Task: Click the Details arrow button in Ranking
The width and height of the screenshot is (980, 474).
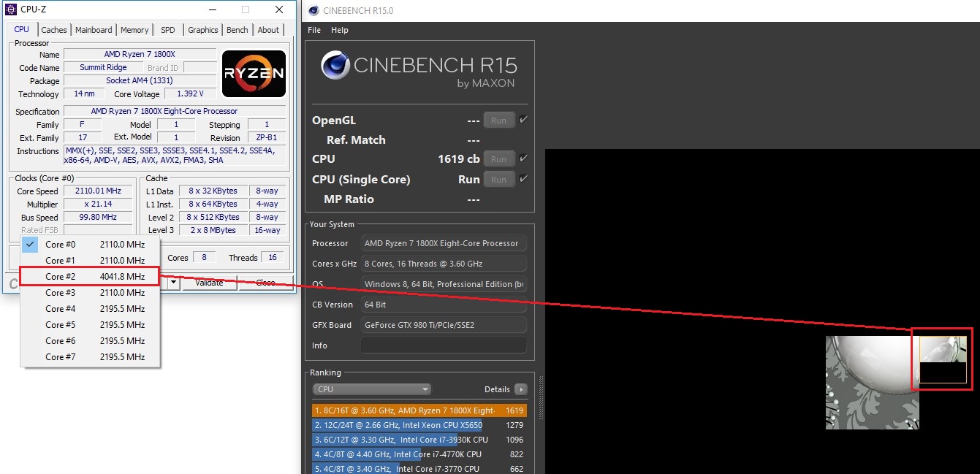Action: (x=520, y=389)
